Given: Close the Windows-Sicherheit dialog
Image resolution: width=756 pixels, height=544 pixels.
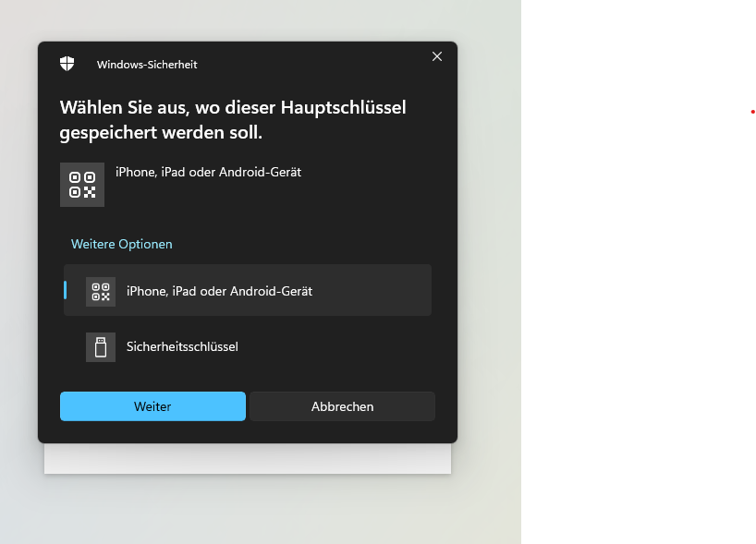Looking at the screenshot, I should click(x=437, y=57).
